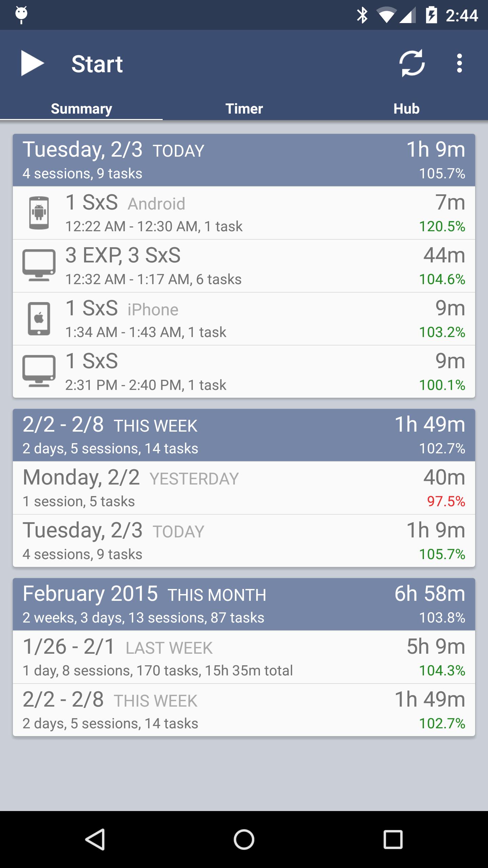Collapse the Tuesday 2/3 Today header

point(244,160)
